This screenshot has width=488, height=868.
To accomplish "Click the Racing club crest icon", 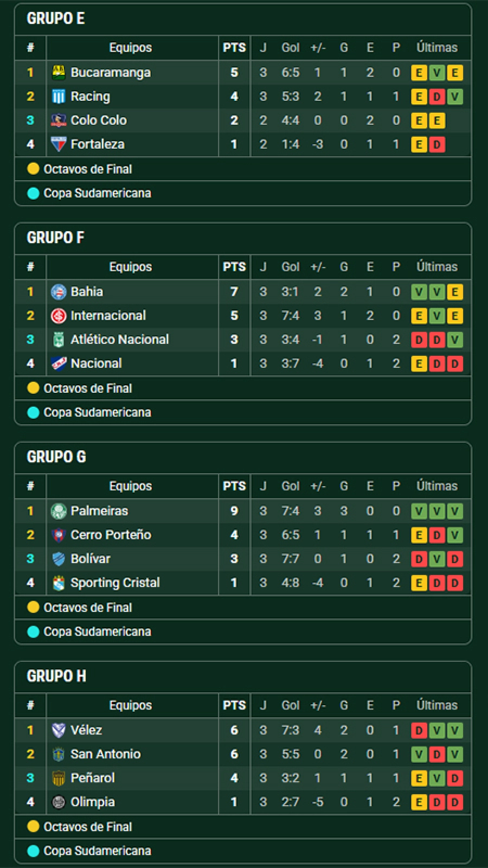I will tap(59, 97).
